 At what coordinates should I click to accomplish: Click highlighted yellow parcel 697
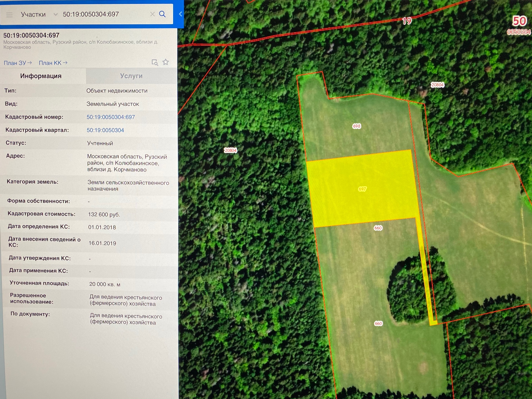point(362,189)
